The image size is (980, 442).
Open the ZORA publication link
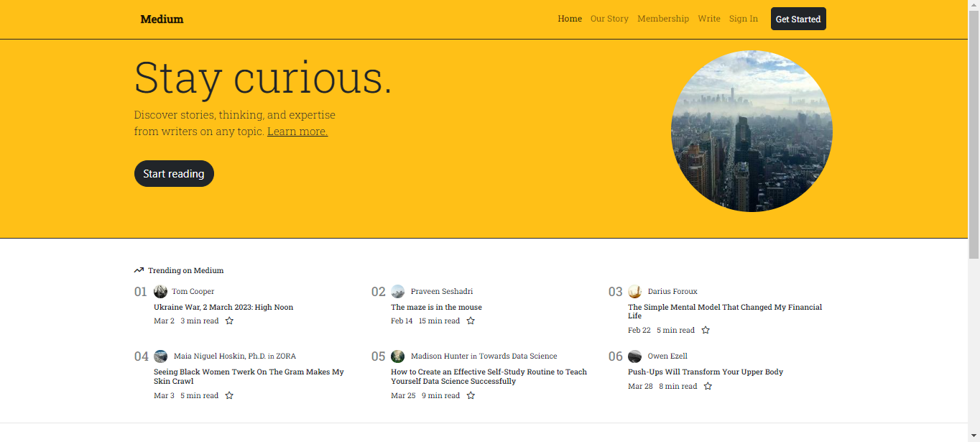coord(286,356)
